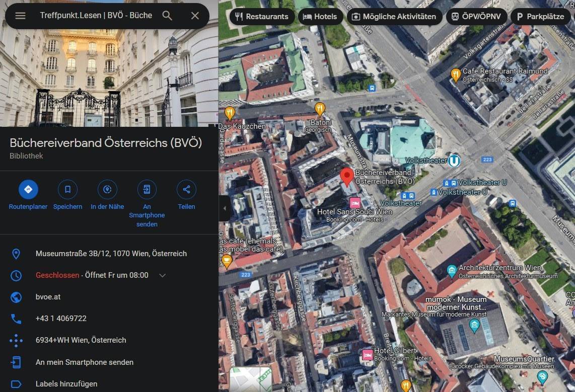Click Hotel Gilbert marker
575x392 pixels.
point(368,355)
